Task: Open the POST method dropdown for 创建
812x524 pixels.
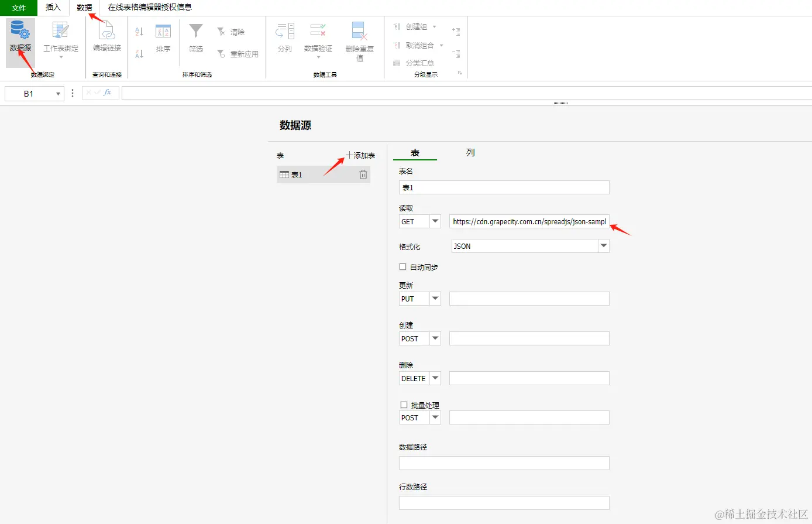Action: pos(435,338)
